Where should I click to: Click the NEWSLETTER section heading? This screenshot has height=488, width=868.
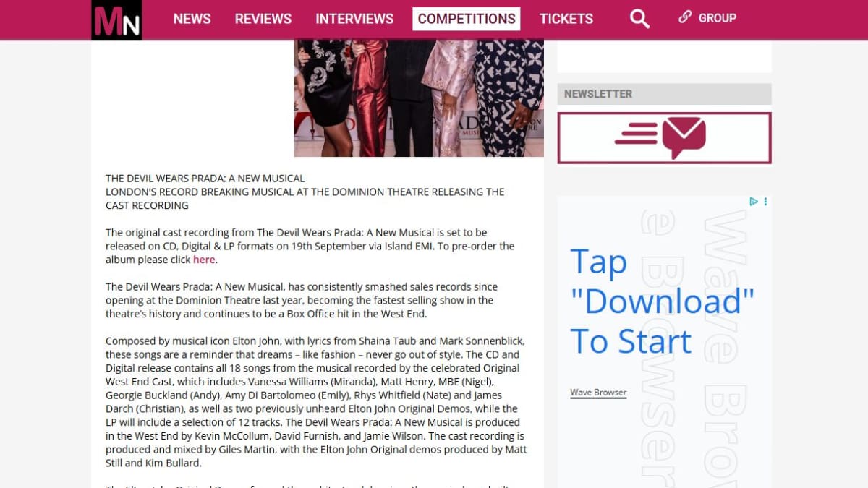(598, 94)
